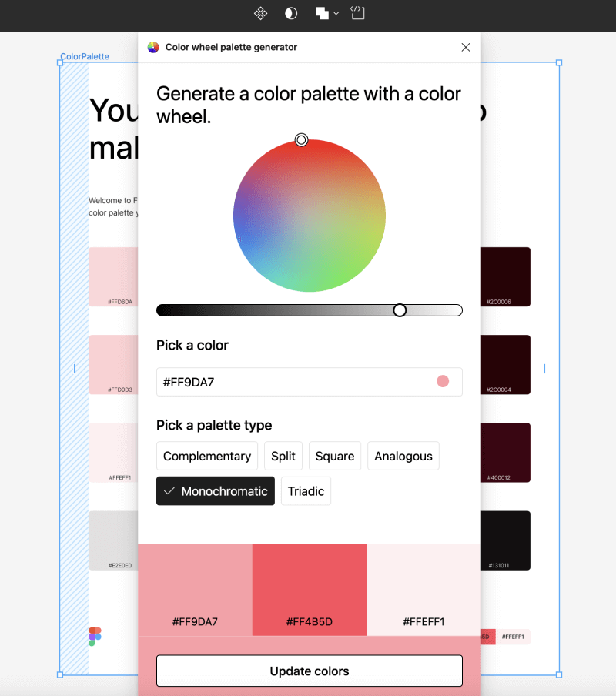Click the brightness slider handle
Screen dimensions: 616x696
click(400, 310)
